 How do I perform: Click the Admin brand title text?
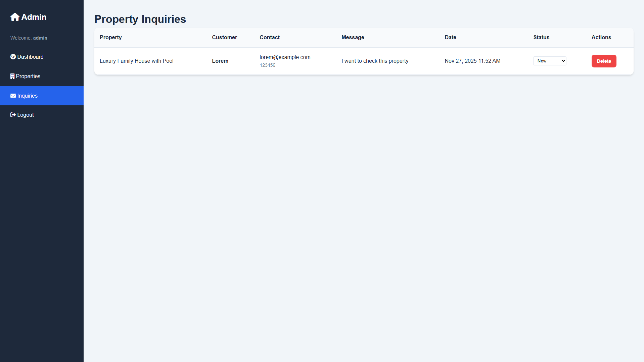pos(34,17)
